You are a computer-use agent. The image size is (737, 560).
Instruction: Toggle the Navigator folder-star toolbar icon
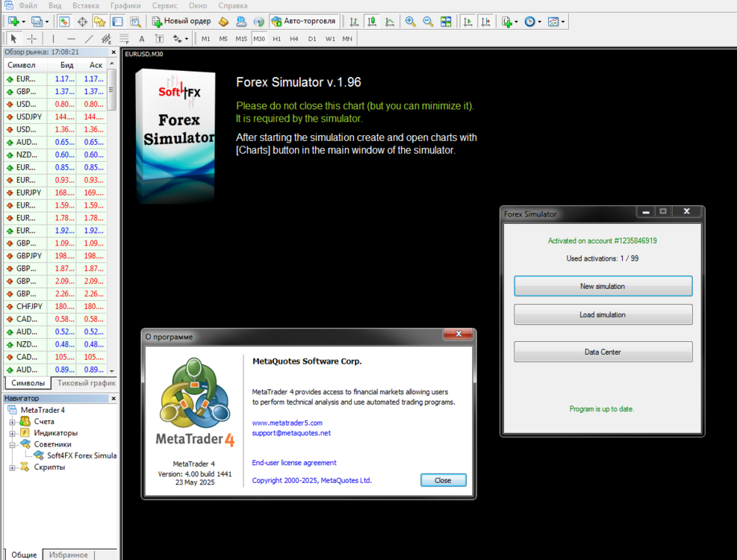[99, 22]
